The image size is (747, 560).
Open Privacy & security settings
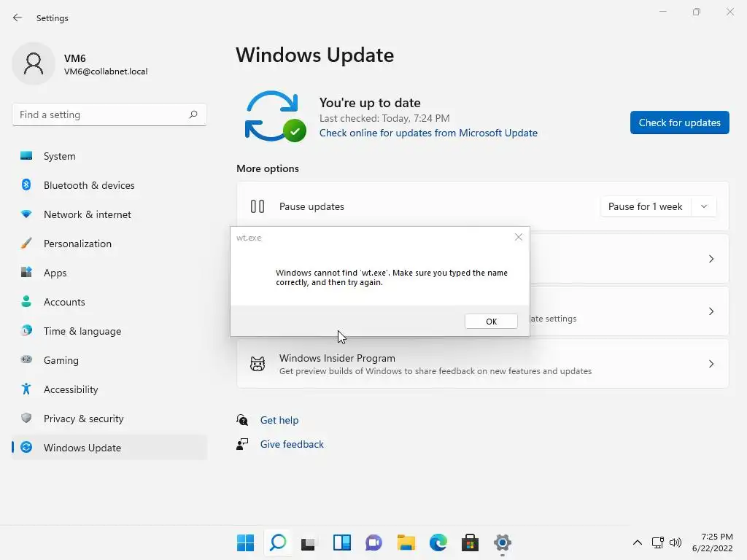tap(109, 419)
